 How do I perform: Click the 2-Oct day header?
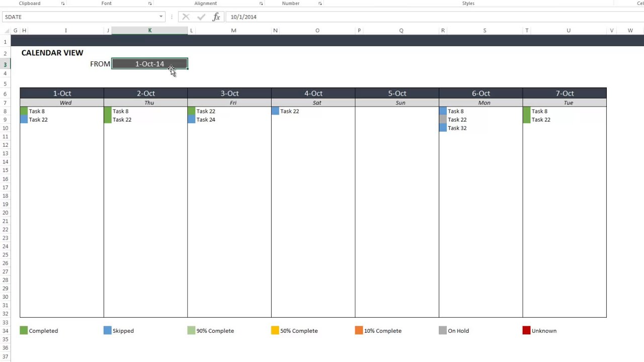tap(146, 94)
